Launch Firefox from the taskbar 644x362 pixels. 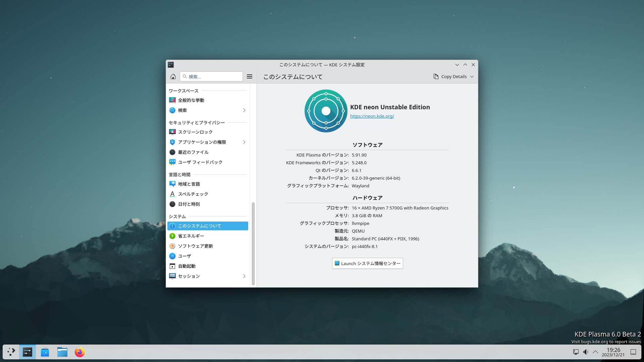[x=79, y=352]
